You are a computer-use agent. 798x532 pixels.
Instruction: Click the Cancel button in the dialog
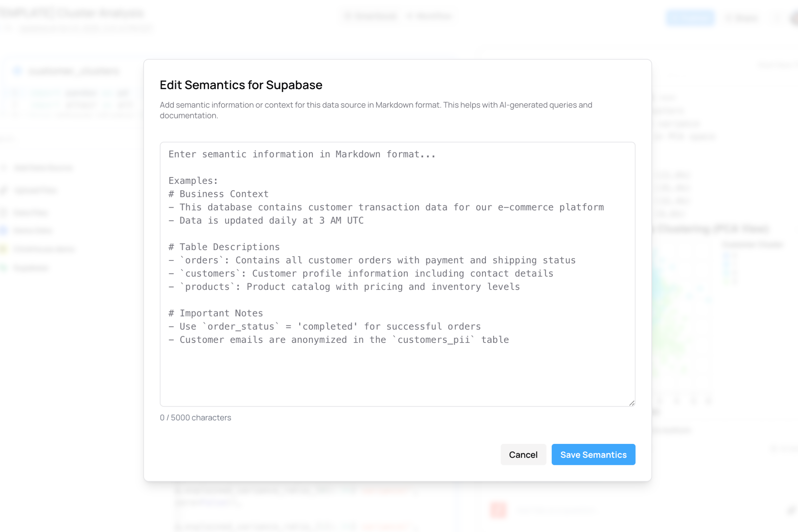523,455
